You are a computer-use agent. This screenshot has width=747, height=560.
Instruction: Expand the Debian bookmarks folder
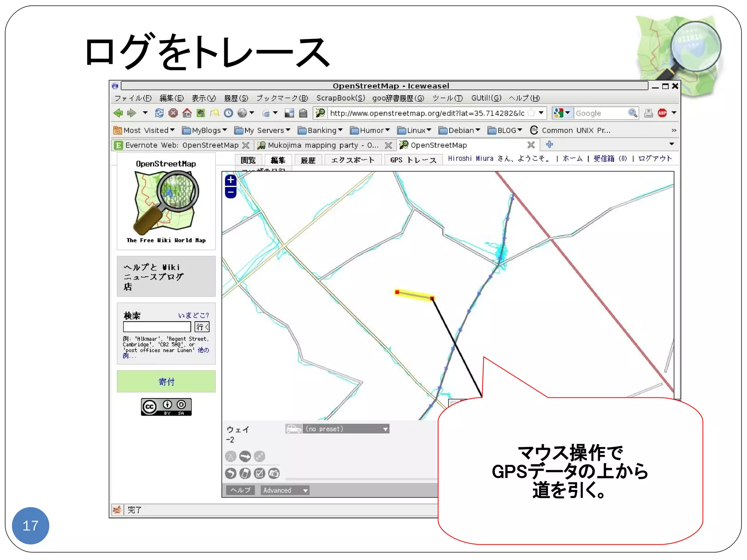click(460, 130)
